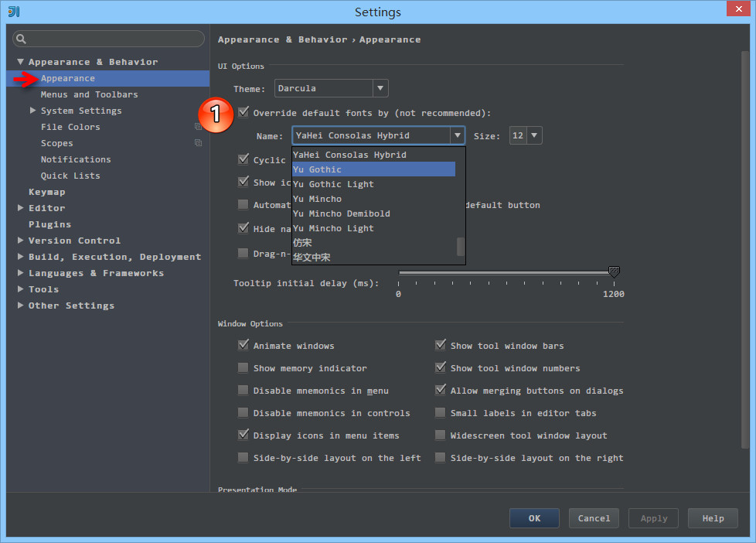The image size is (756, 543).
Task: Disable Allow merging buttons on dialogs
Action: pos(440,390)
